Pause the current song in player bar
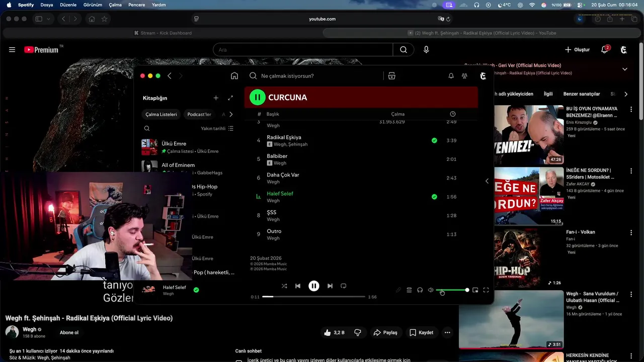 click(x=313, y=286)
